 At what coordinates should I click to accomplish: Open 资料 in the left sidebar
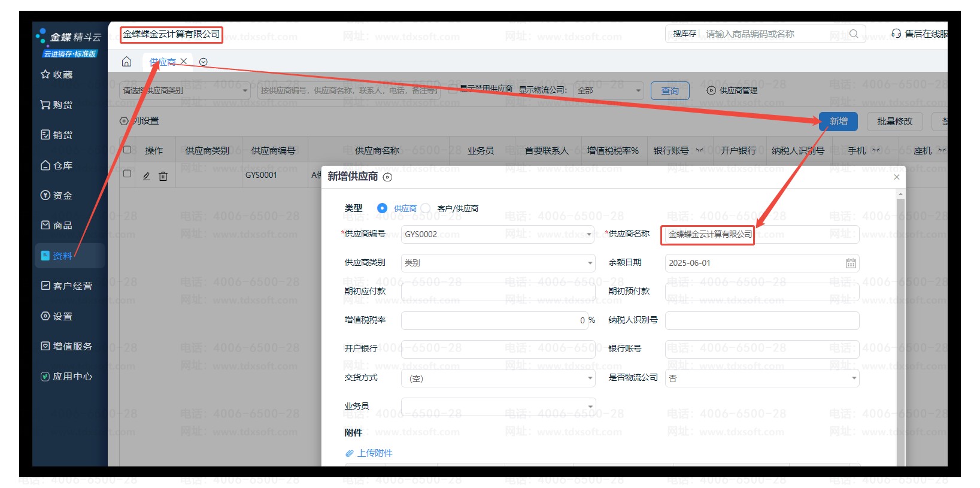coord(62,256)
